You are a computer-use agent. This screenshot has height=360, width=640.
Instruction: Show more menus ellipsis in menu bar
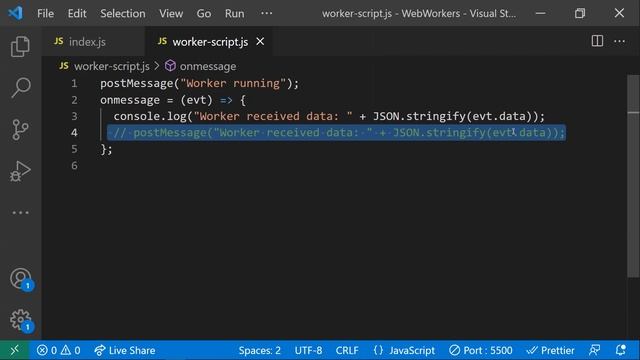click(267, 13)
